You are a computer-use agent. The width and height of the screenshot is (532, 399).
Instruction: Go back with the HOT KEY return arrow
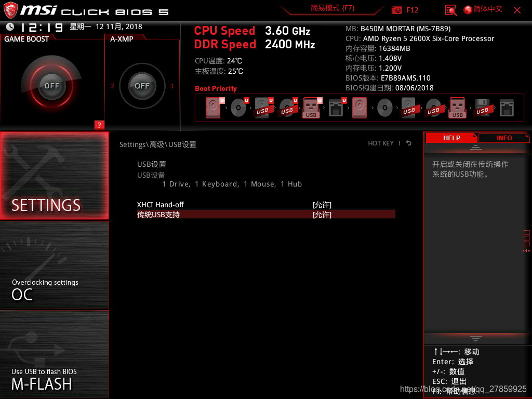point(408,143)
